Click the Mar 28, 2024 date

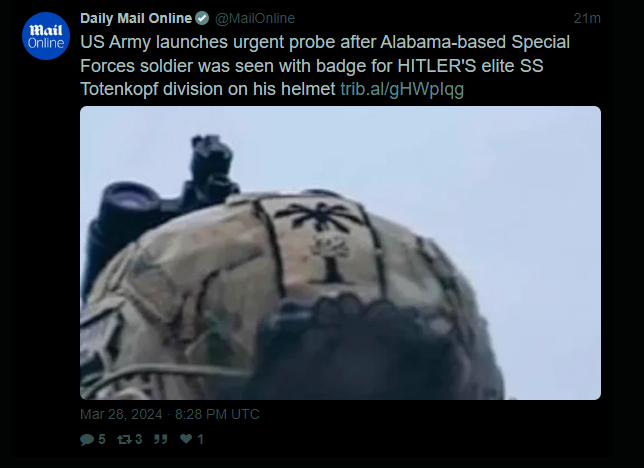point(121,414)
